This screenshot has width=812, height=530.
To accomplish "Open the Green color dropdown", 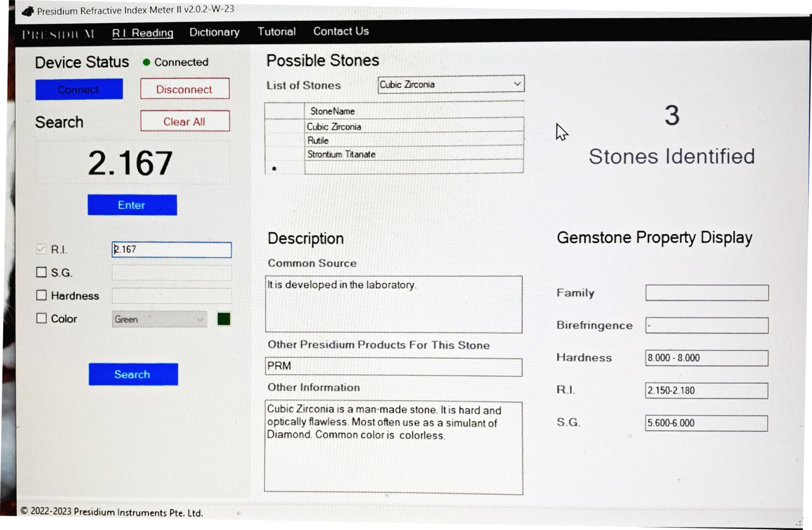I will coord(159,319).
